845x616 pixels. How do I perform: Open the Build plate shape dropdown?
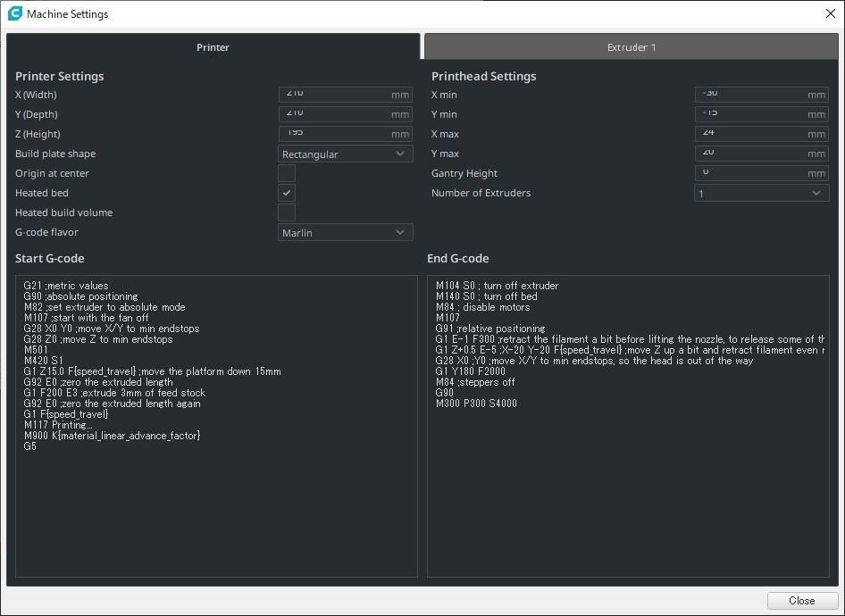point(346,154)
